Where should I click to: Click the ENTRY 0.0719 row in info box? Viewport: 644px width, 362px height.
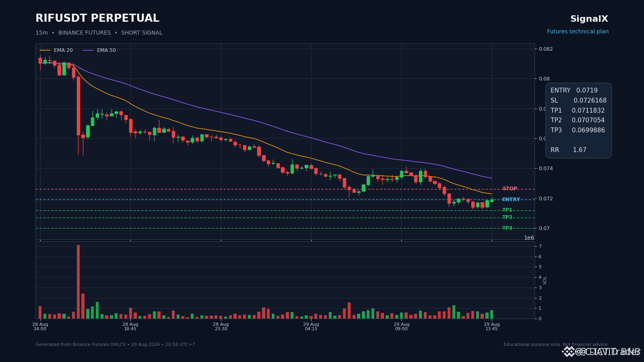click(574, 90)
